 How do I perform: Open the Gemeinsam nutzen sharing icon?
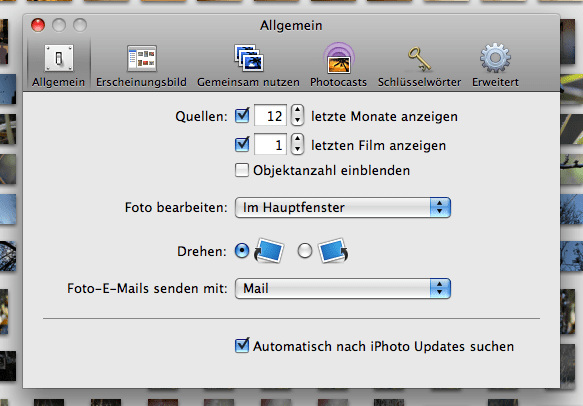pos(248,58)
